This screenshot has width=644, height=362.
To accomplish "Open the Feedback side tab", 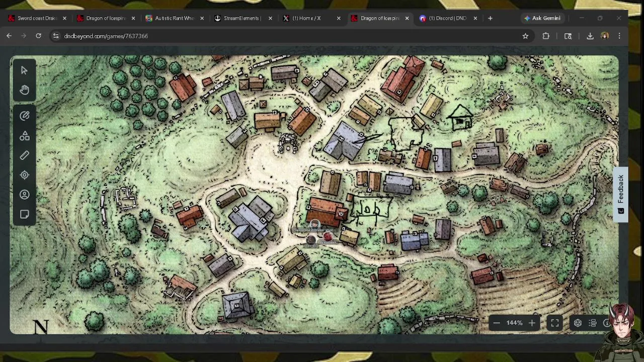I will point(621,194).
